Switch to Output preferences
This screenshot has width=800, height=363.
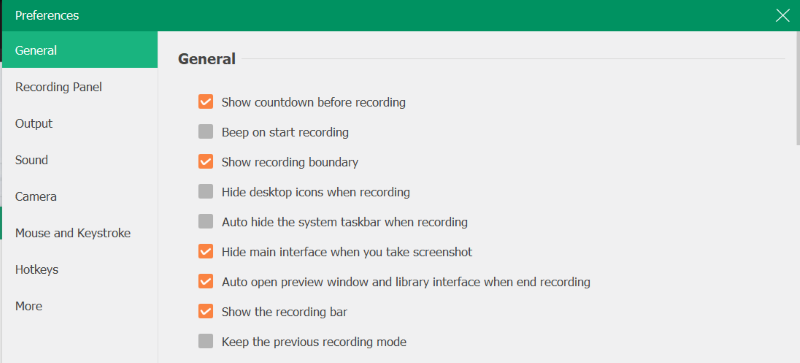(80, 124)
